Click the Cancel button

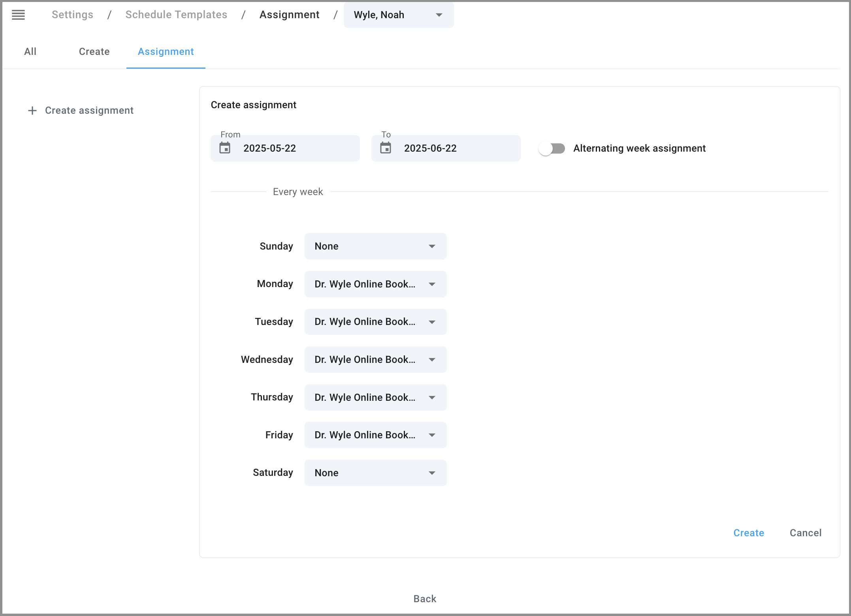[x=806, y=533]
